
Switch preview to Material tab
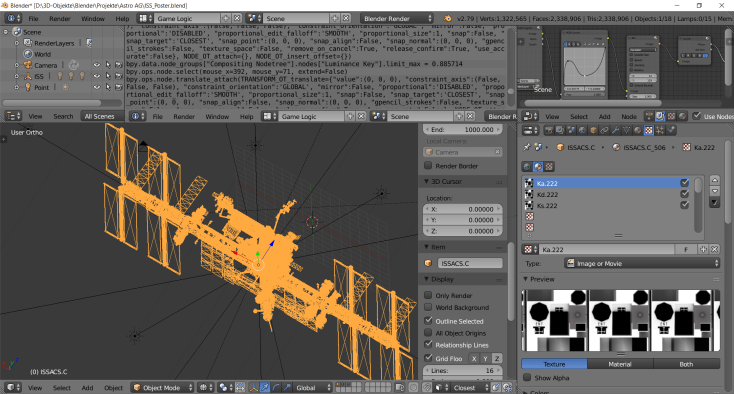(620, 364)
